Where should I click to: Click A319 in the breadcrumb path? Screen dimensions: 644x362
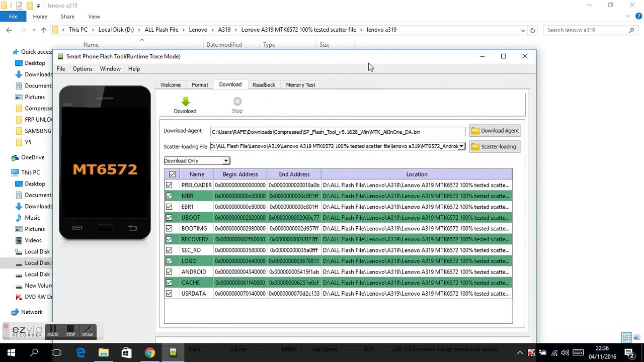(x=224, y=30)
